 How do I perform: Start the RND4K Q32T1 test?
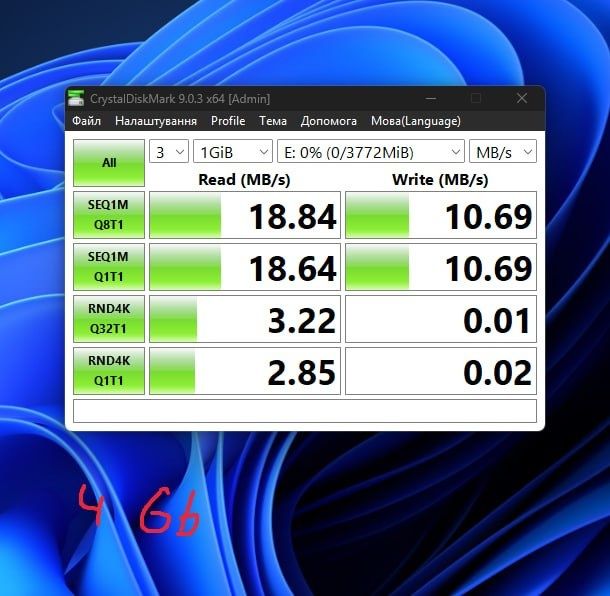pos(109,319)
